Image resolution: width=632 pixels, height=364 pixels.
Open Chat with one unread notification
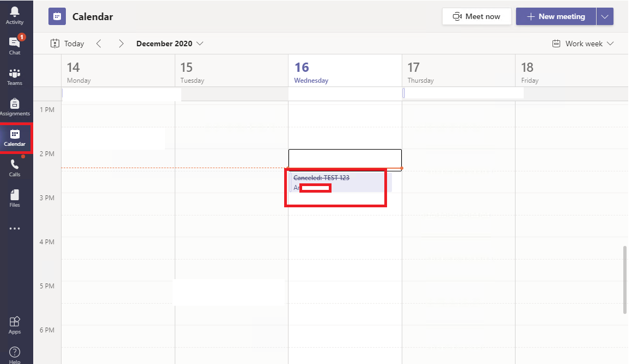tap(15, 45)
